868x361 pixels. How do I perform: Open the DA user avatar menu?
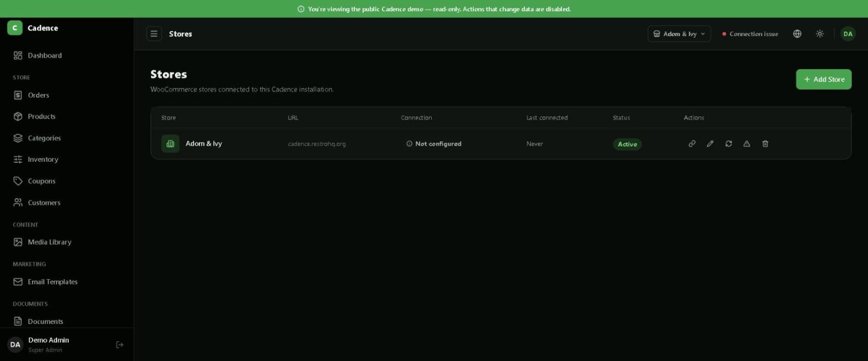(848, 34)
